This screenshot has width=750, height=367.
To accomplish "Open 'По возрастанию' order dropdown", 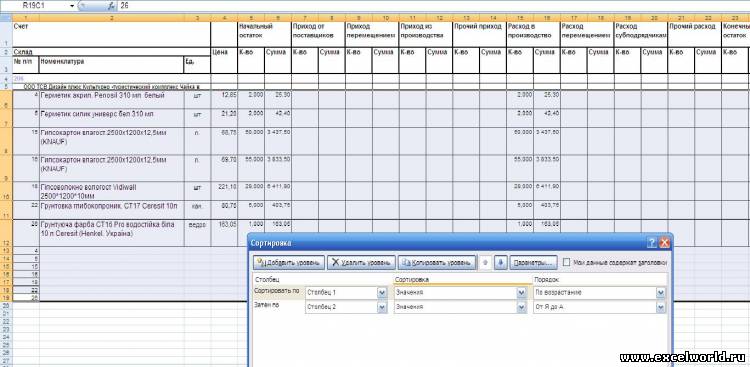I will point(661,292).
